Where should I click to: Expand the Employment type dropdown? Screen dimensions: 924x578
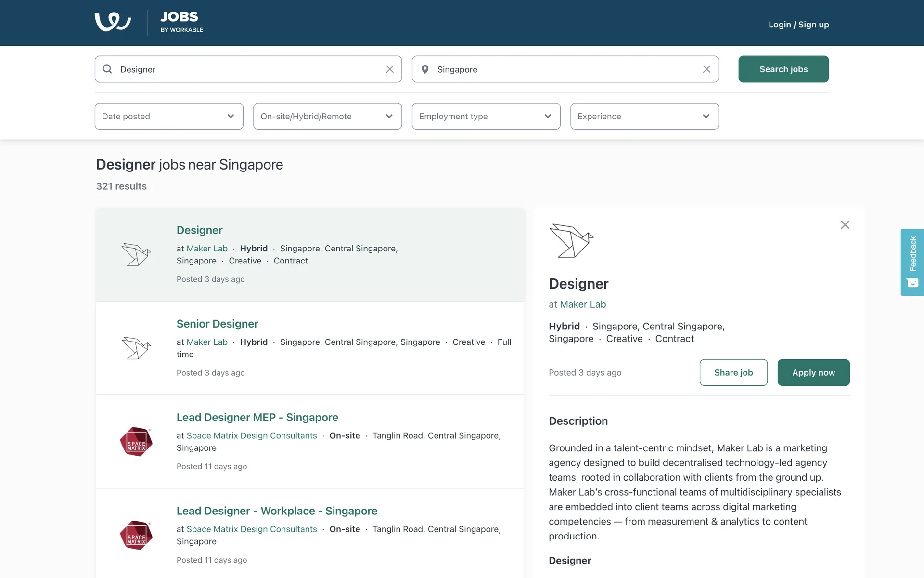(x=486, y=116)
